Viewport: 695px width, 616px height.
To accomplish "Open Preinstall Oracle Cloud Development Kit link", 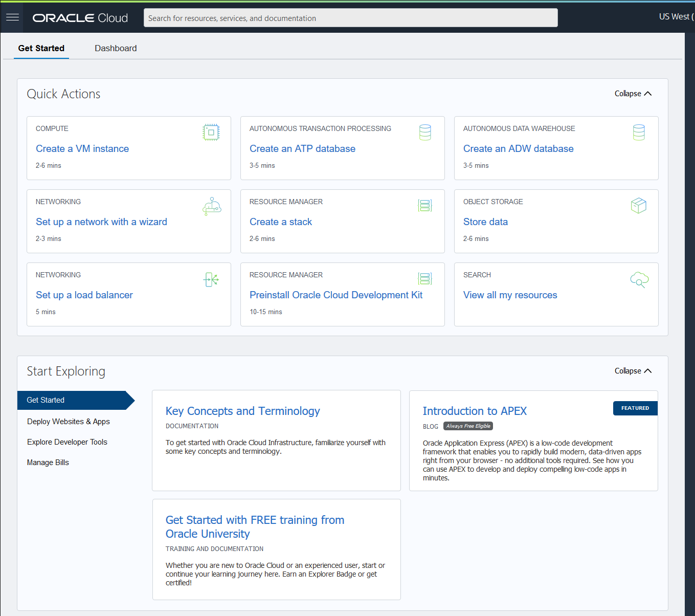I will 336,295.
